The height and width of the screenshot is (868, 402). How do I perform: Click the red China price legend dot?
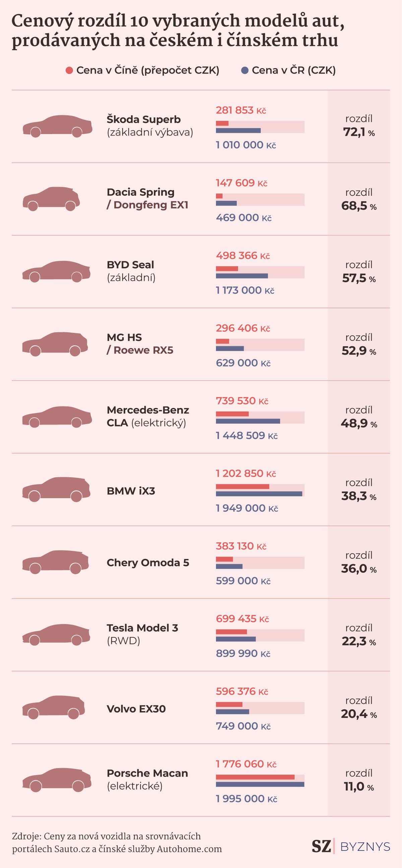69,70
